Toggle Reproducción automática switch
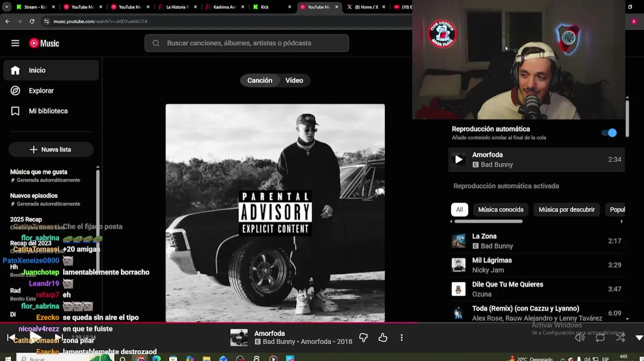Screen dimensions: 644x361 pyautogui.click(x=609, y=133)
